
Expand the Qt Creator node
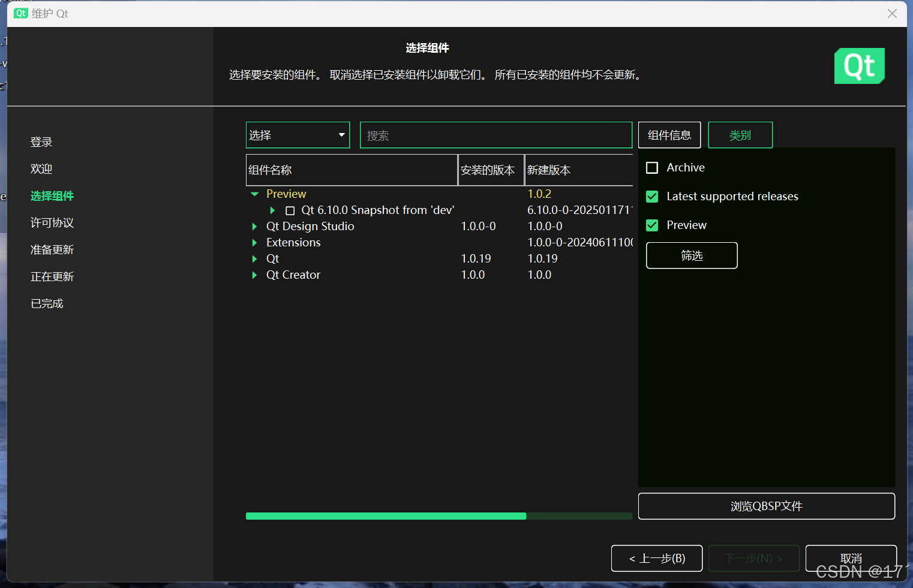point(254,275)
